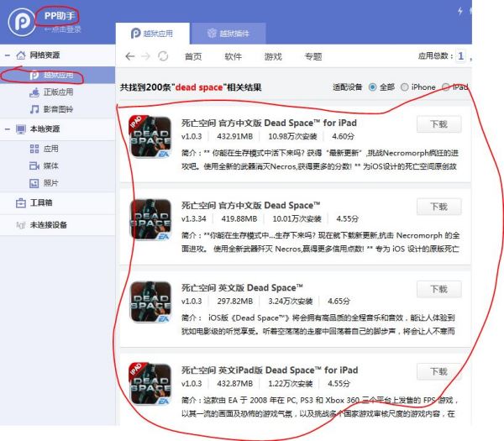Click the house icon beside 网络资源
The width and height of the screenshot is (504, 441).
[21, 55]
